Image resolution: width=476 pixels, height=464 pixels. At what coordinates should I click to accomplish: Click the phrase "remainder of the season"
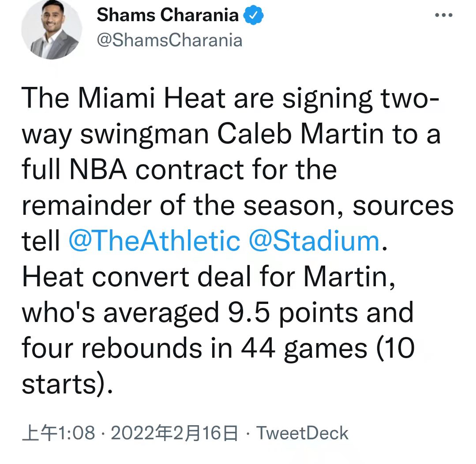coord(179,206)
